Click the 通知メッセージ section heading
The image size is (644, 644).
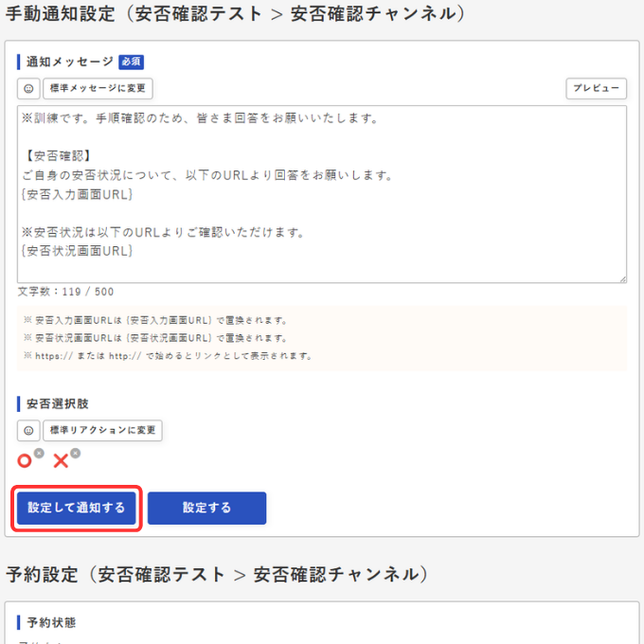coord(70,62)
